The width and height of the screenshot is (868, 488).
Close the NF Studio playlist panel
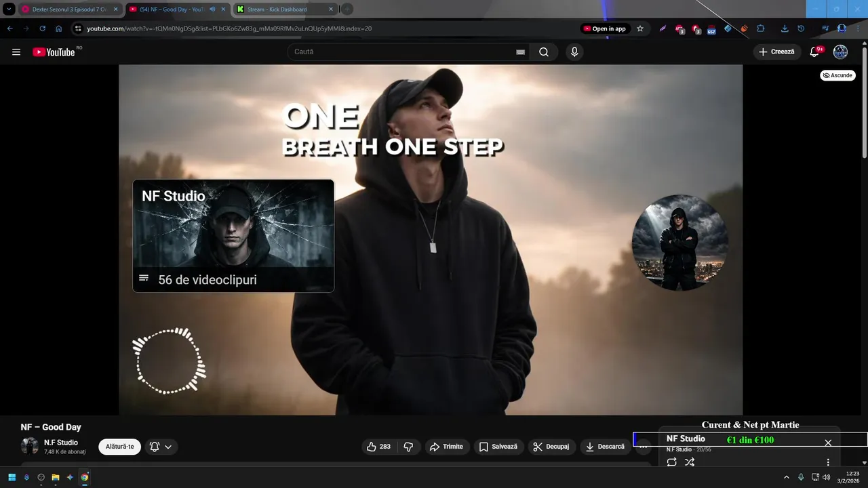click(x=828, y=443)
